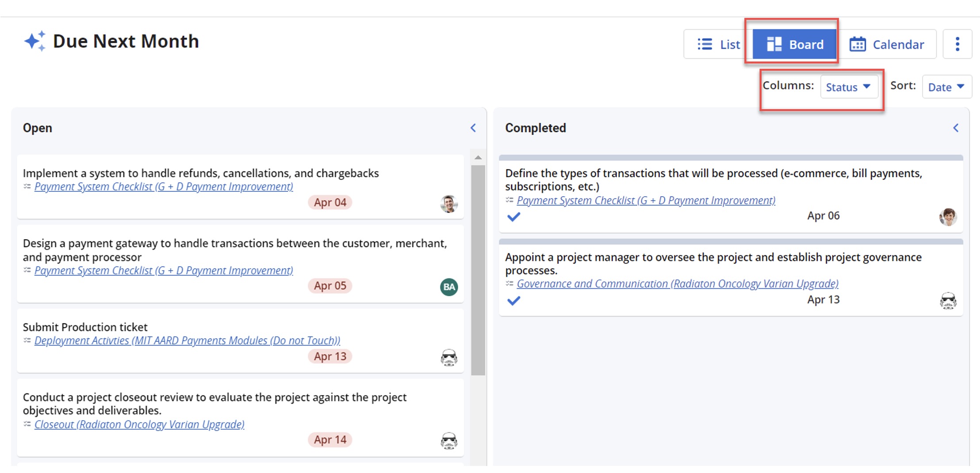Click checklist icon beside Governance and Communication link
The height and width of the screenshot is (473, 980).
click(x=509, y=283)
